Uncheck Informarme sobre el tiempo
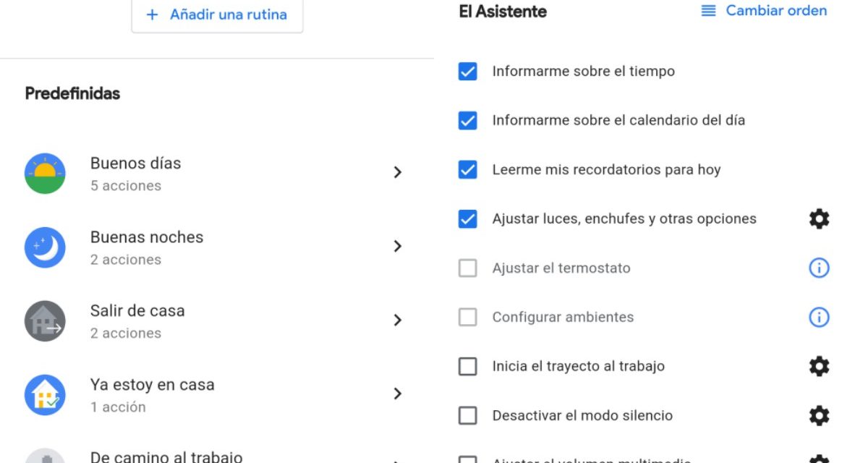The image size is (868, 463). [x=468, y=71]
